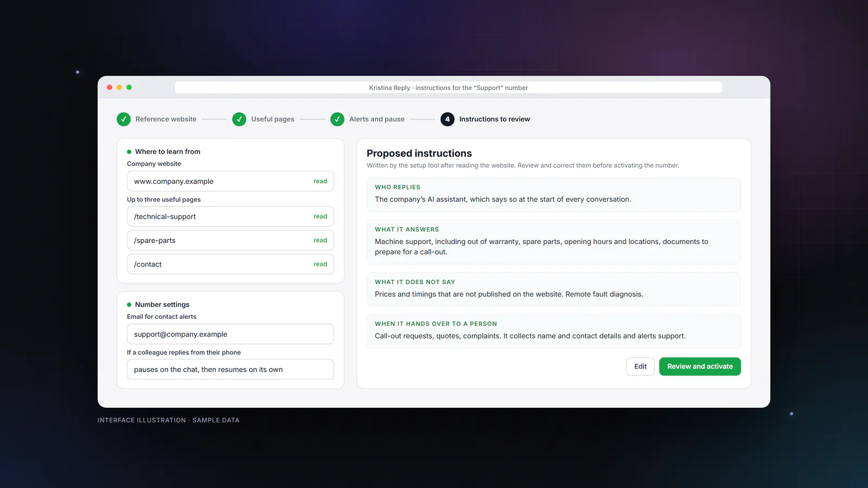Open the colleague reply behavior field
Viewport: 868px width, 488px height.
pyautogui.click(x=231, y=369)
